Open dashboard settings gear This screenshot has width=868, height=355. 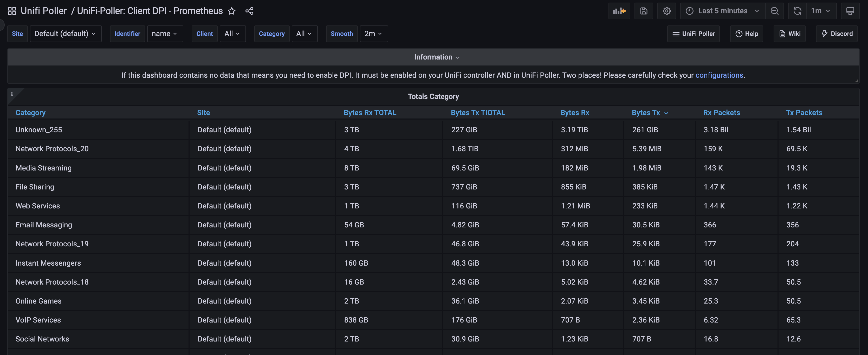click(x=666, y=11)
